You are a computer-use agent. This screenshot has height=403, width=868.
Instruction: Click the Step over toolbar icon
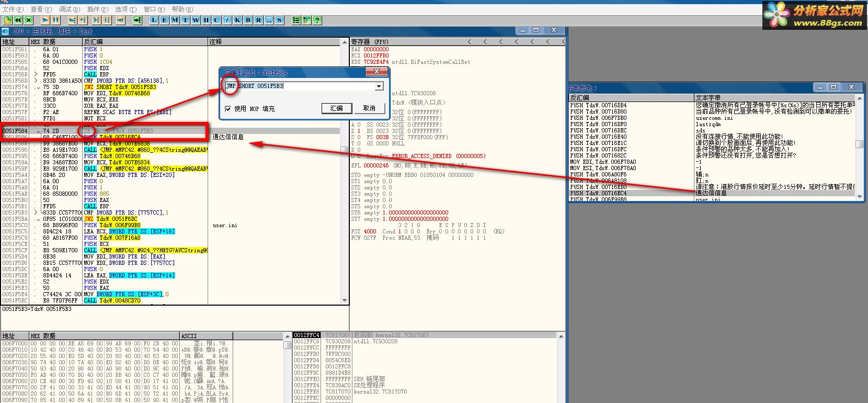(x=83, y=20)
